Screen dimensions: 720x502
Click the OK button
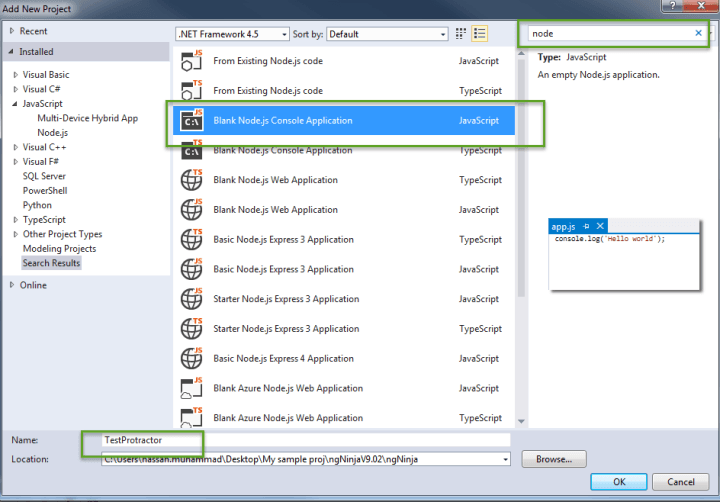[619, 482]
